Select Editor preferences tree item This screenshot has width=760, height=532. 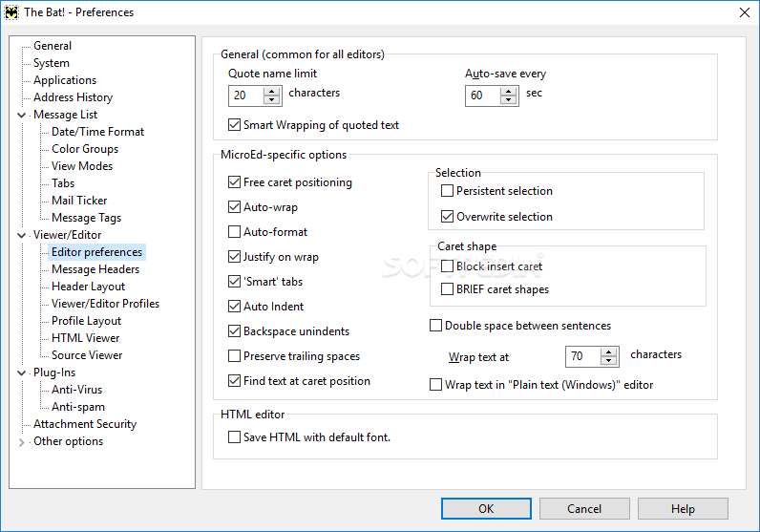pyautogui.click(x=97, y=252)
